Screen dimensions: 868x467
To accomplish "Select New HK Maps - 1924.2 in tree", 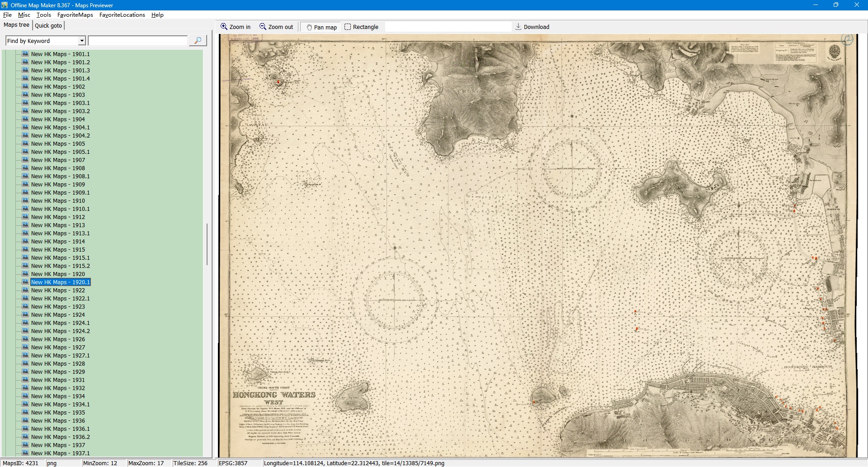I will (x=60, y=331).
